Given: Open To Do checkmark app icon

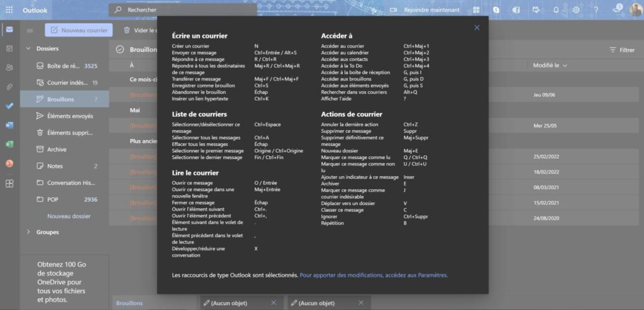Looking at the screenshot, I should (9, 106).
